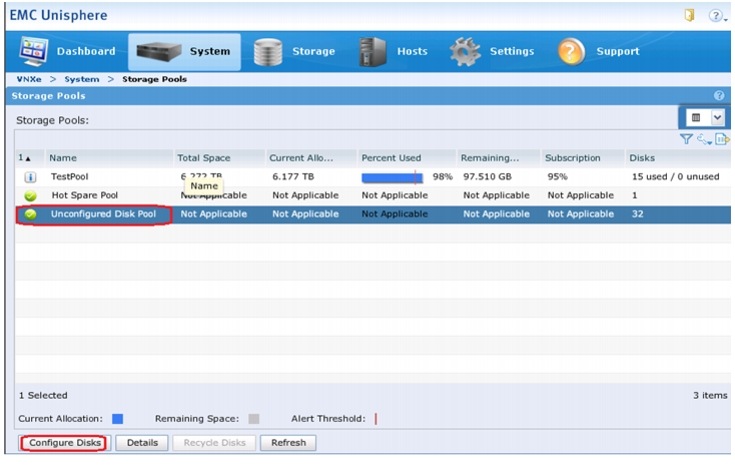735x469 pixels.
Task: Sort by Remaining column header
Action: (x=499, y=158)
